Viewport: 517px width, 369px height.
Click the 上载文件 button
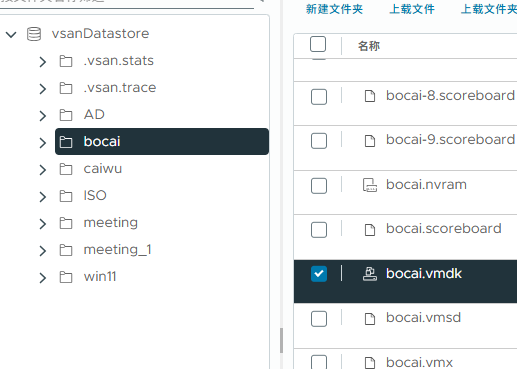412,9
